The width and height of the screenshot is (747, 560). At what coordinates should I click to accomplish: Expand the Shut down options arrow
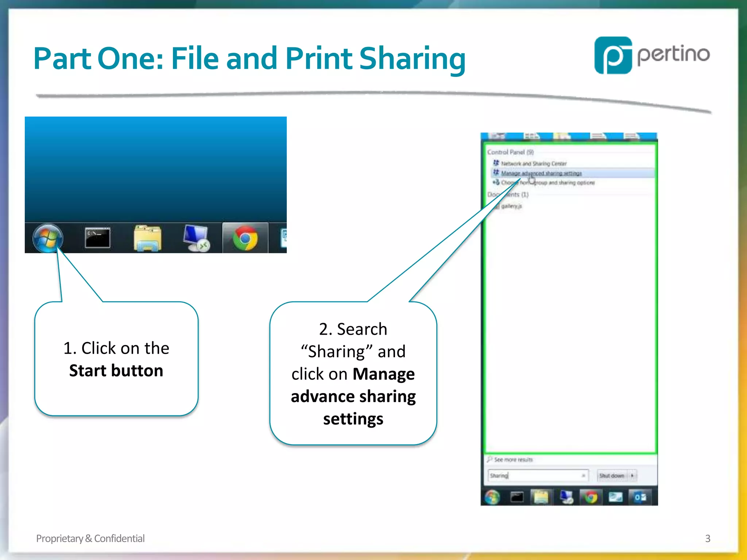click(632, 475)
